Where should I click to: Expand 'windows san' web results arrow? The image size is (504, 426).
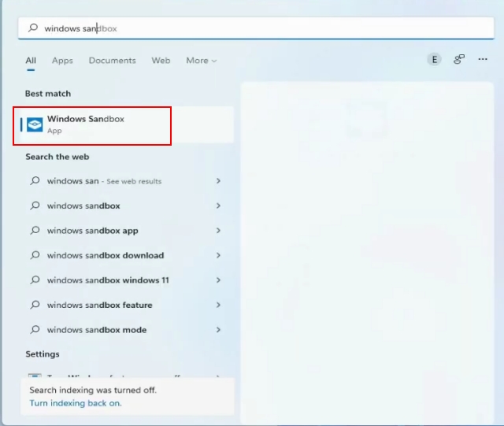(x=218, y=181)
